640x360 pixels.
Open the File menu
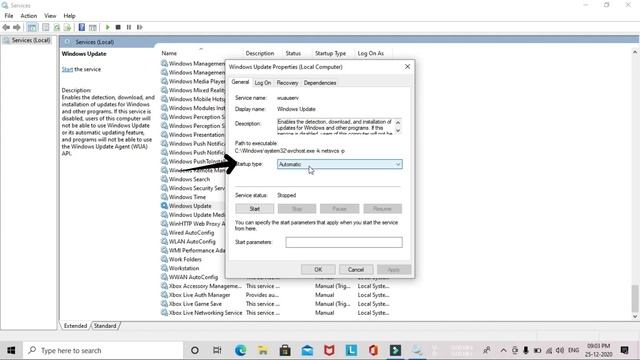coord(9,16)
